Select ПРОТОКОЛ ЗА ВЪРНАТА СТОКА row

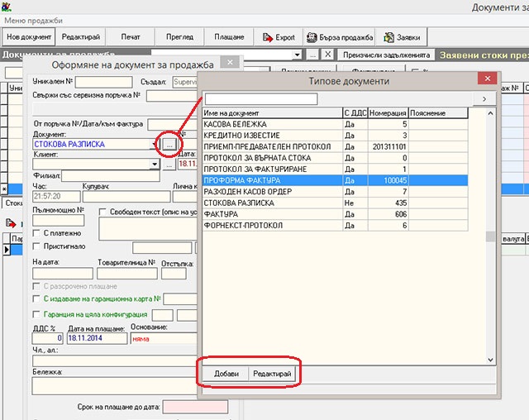[x=336, y=158]
